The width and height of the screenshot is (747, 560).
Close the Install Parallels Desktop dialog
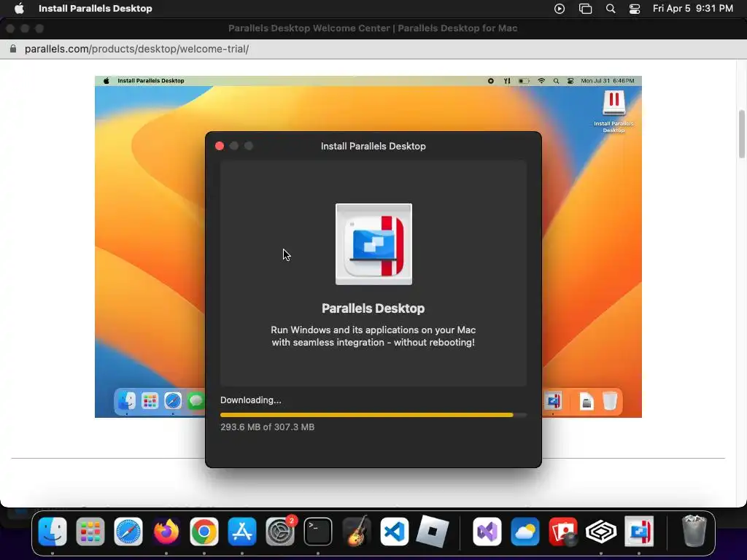220,146
